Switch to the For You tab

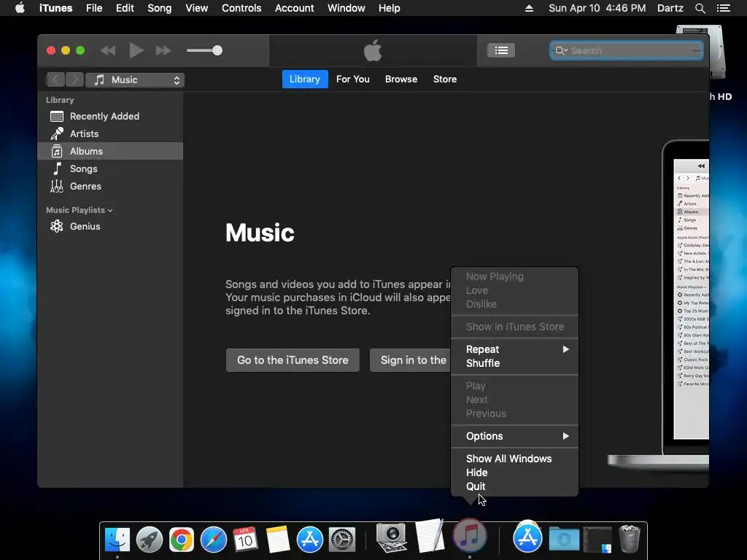(353, 79)
